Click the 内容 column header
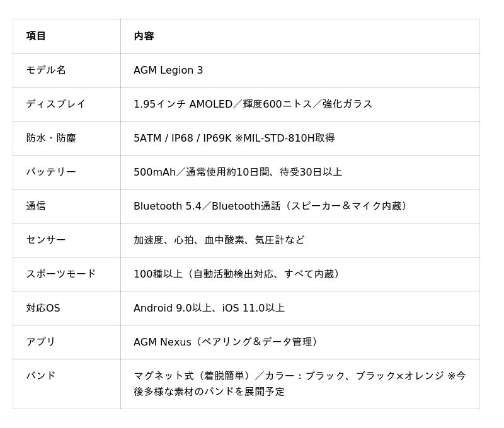Viewport: 504px width, 428px height. point(144,36)
